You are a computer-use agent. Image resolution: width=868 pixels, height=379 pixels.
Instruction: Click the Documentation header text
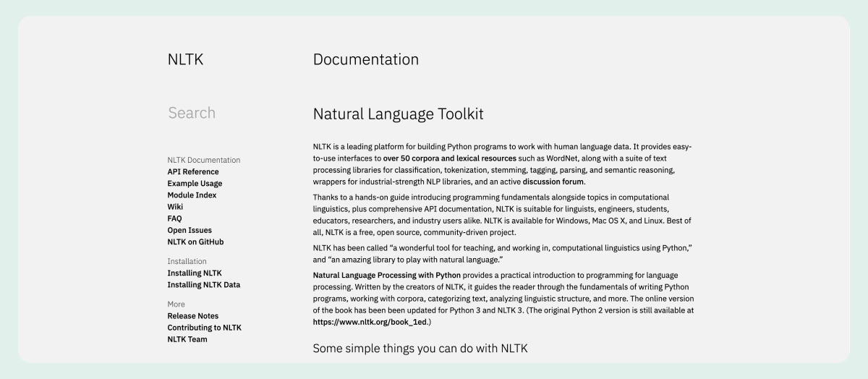click(365, 59)
